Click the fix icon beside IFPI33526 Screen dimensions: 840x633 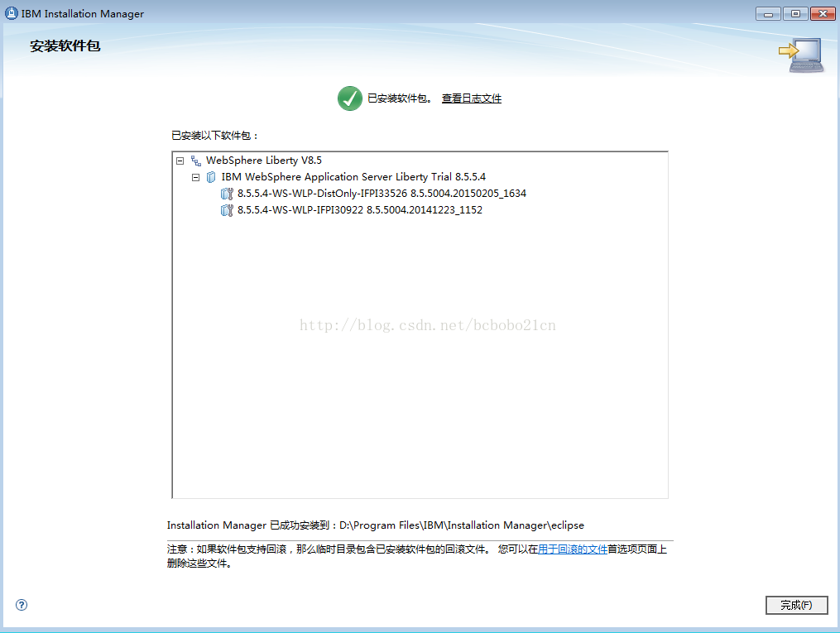(227, 194)
